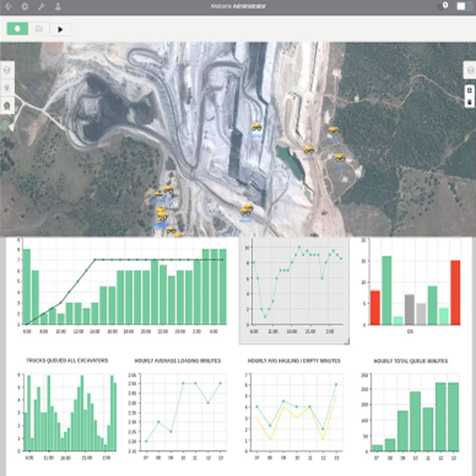Click the "HOURLY TOTAL QUEUE MINUTES" chart title
Image resolution: width=476 pixels, height=476 pixels.
pyautogui.click(x=411, y=361)
